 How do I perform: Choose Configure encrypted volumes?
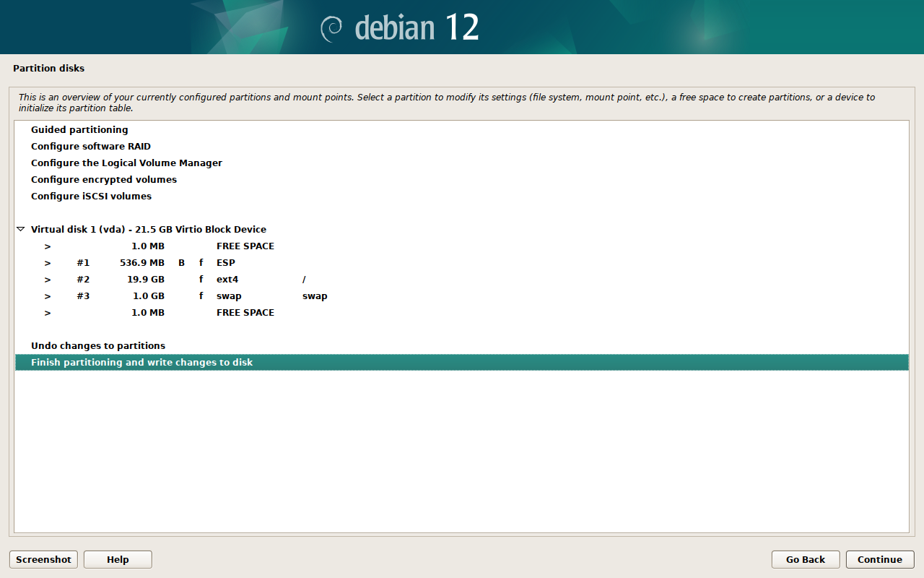pos(104,180)
